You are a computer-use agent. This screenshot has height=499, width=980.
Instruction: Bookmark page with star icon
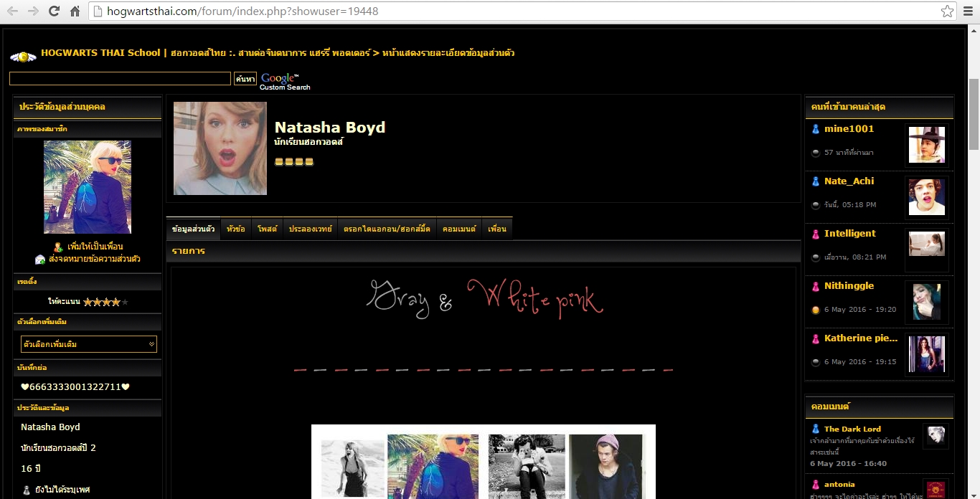point(947,11)
